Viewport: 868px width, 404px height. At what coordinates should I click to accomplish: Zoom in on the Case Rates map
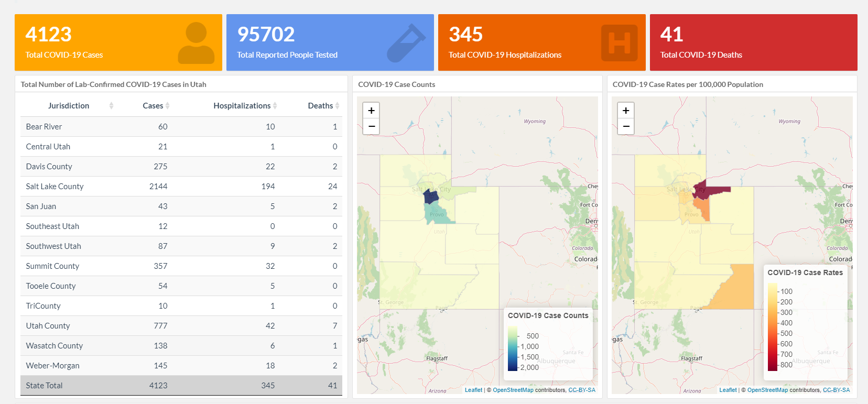click(x=626, y=111)
